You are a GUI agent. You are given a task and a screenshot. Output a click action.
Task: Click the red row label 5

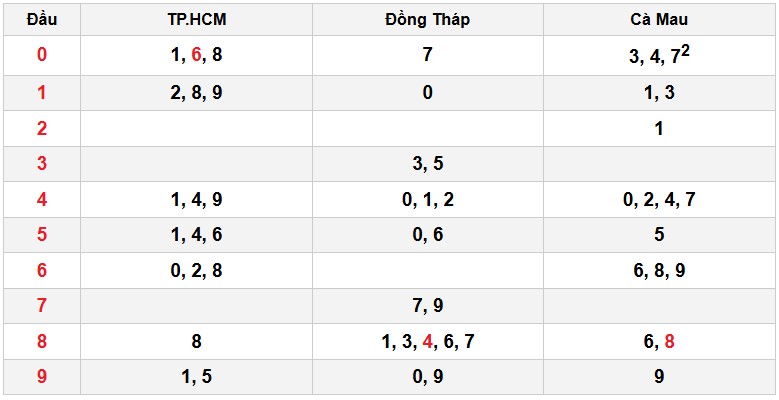[x=41, y=235]
